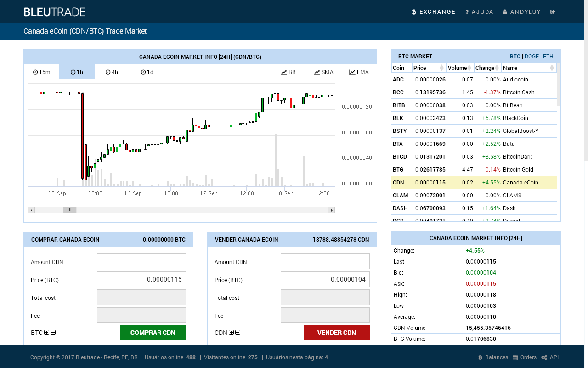
Task: Sort the market table by Change
Action: pyautogui.click(x=487, y=68)
